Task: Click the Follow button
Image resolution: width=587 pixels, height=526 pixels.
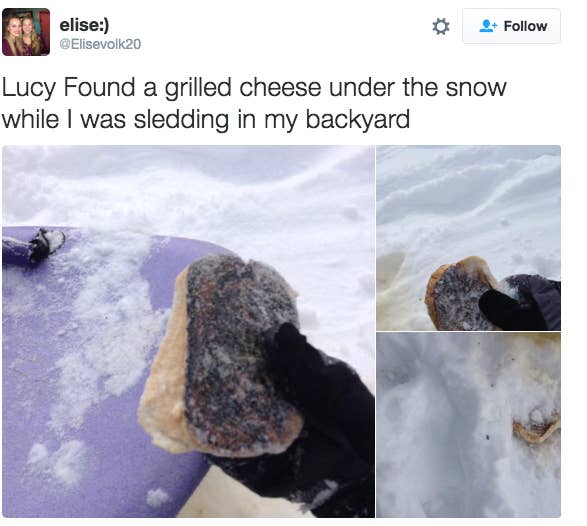Action: (511, 26)
